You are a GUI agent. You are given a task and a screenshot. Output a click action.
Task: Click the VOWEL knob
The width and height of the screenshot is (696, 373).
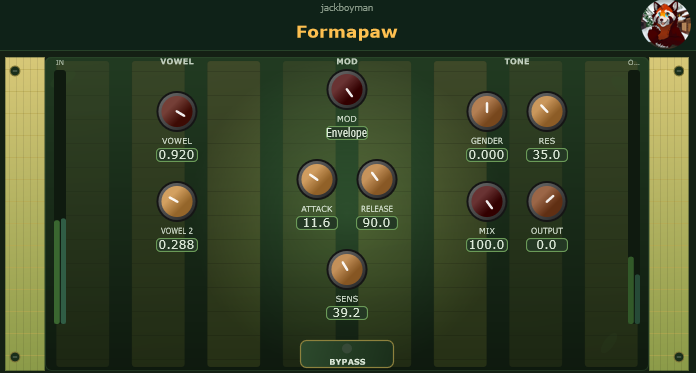[177, 111]
